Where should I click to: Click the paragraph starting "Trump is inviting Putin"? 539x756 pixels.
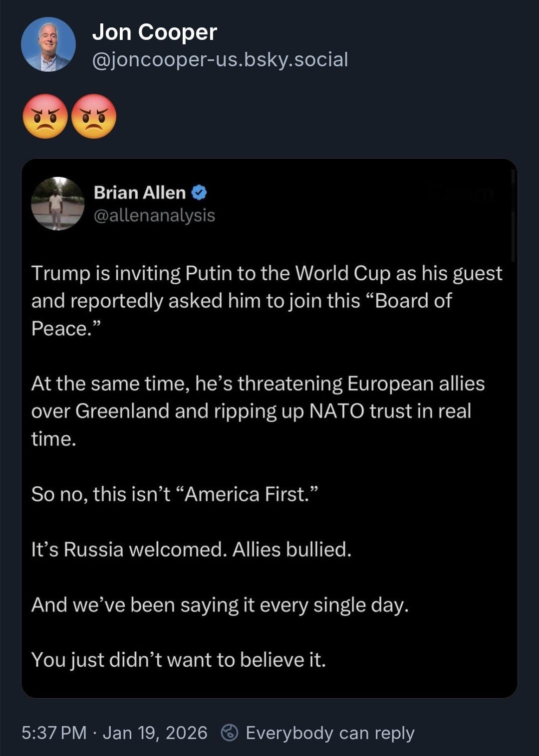click(x=267, y=301)
